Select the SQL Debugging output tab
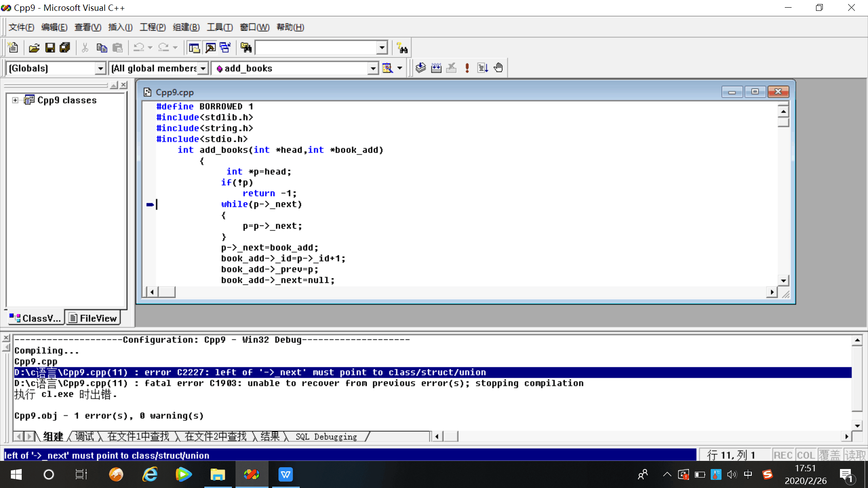 click(x=326, y=436)
